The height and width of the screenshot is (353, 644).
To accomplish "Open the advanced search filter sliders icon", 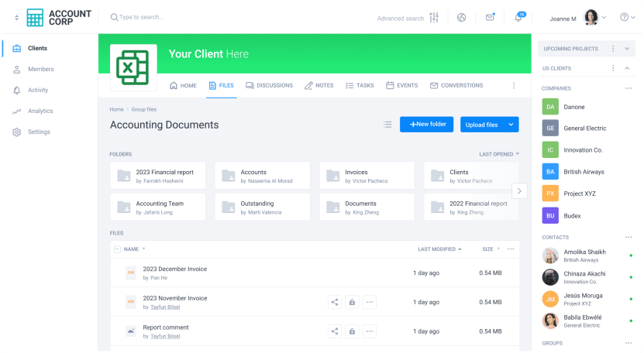I will 434,18.
